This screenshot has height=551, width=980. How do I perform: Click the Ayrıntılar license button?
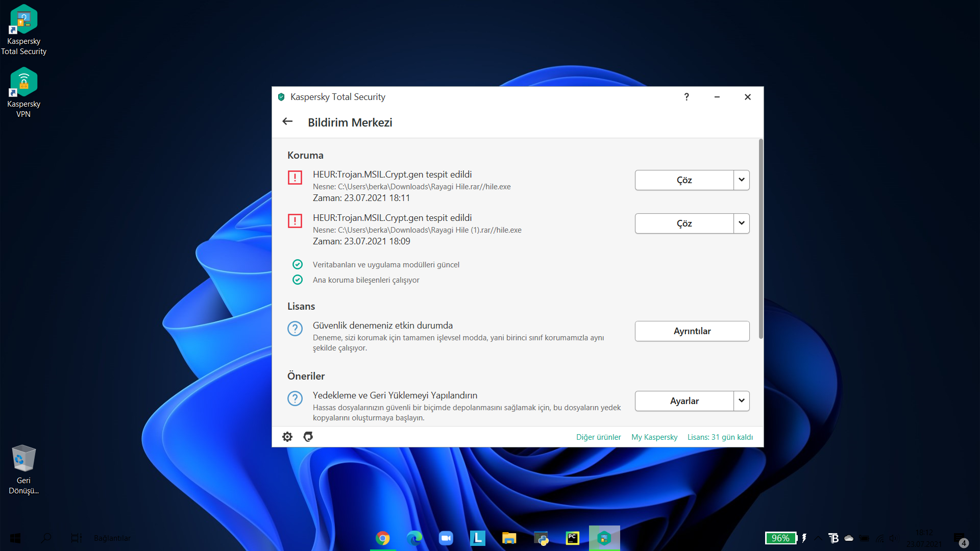click(x=692, y=331)
